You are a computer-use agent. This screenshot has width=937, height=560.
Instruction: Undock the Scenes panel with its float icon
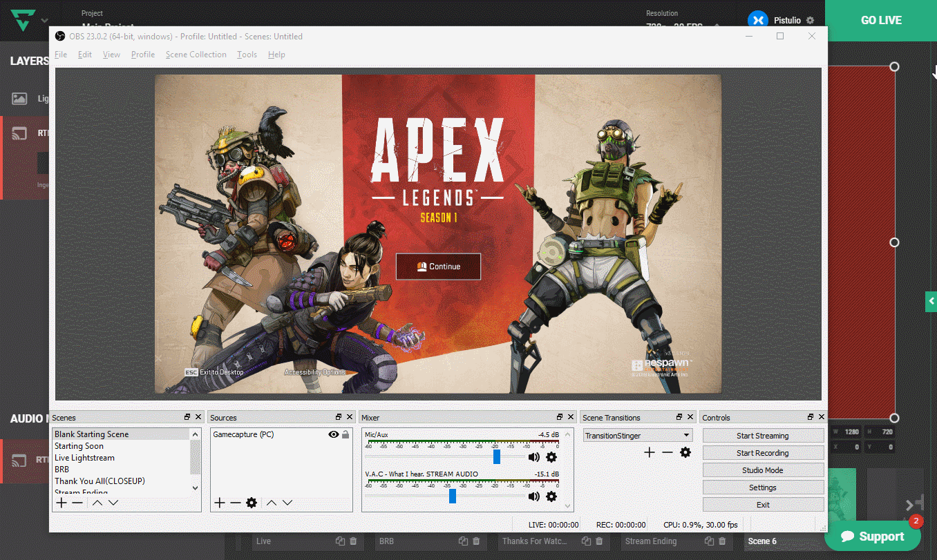[187, 417]
